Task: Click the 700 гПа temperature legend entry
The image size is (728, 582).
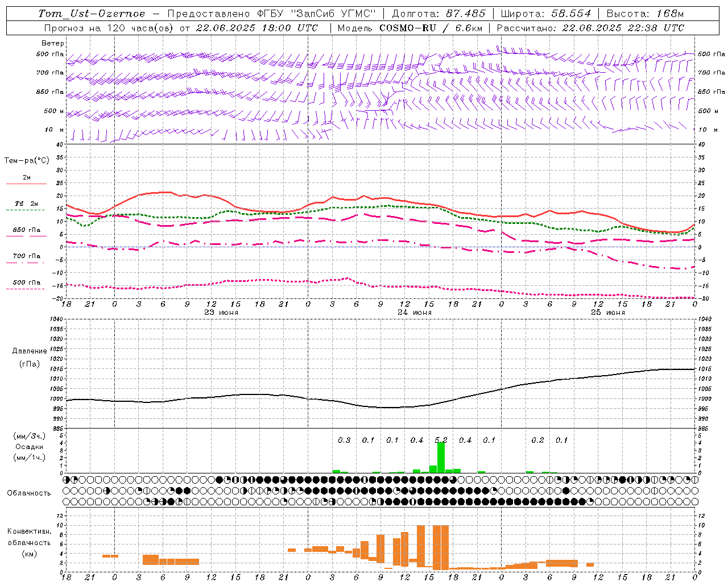Action: pos(26,256)
